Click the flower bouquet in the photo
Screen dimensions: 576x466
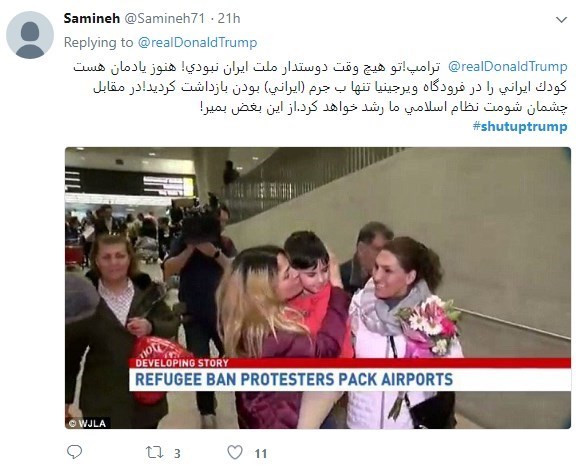(430, 325)
